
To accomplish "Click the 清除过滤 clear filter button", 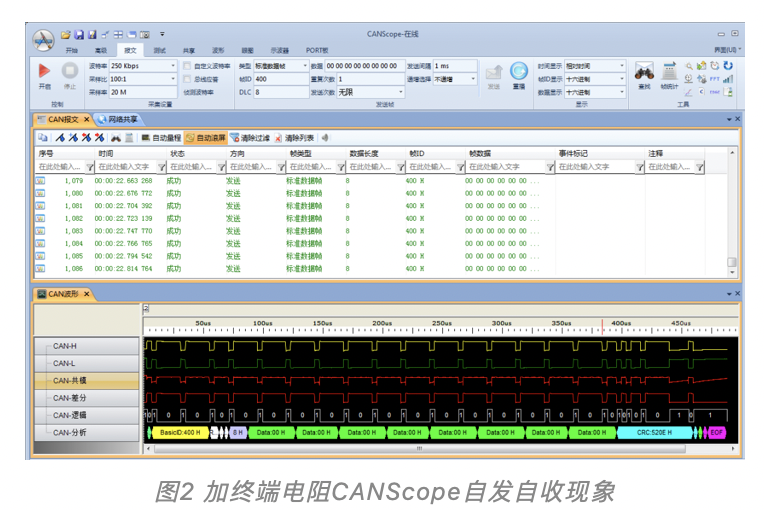I will click(250, 138).
